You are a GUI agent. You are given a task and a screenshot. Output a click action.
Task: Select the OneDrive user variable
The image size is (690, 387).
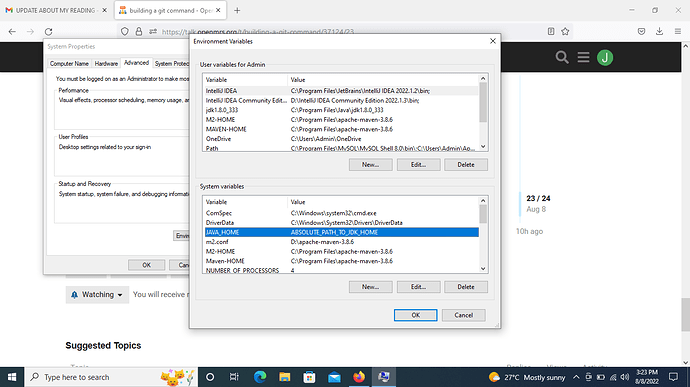coord(341,139)
